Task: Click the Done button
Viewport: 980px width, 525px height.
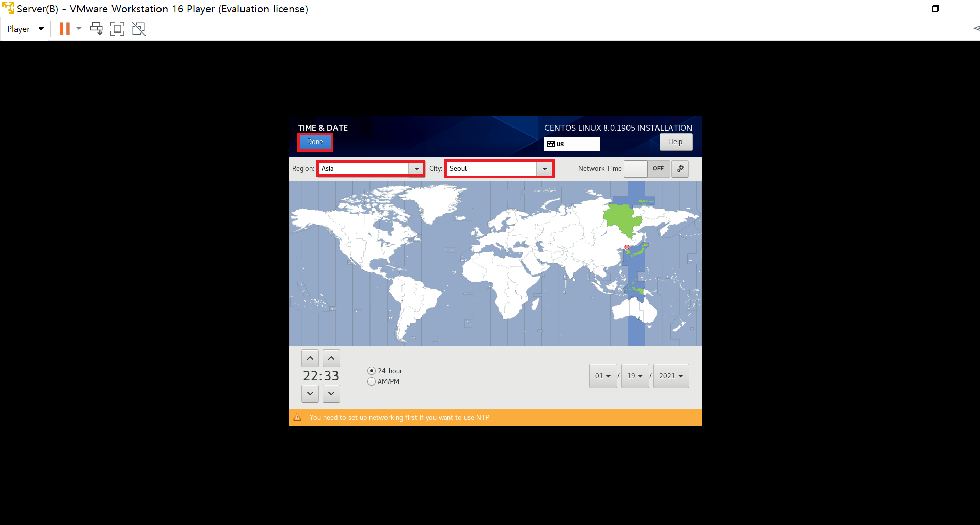Action: click(315, 142)
